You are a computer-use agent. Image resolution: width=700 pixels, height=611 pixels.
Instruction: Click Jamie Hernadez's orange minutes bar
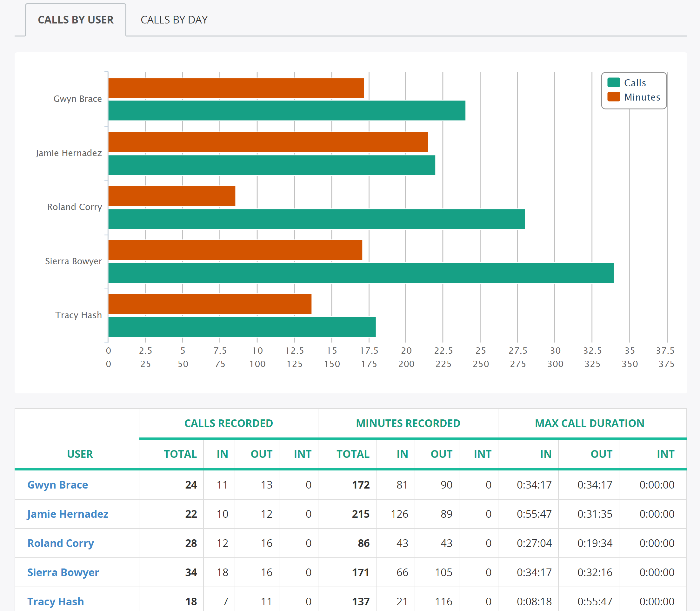(x=268, y=142)
